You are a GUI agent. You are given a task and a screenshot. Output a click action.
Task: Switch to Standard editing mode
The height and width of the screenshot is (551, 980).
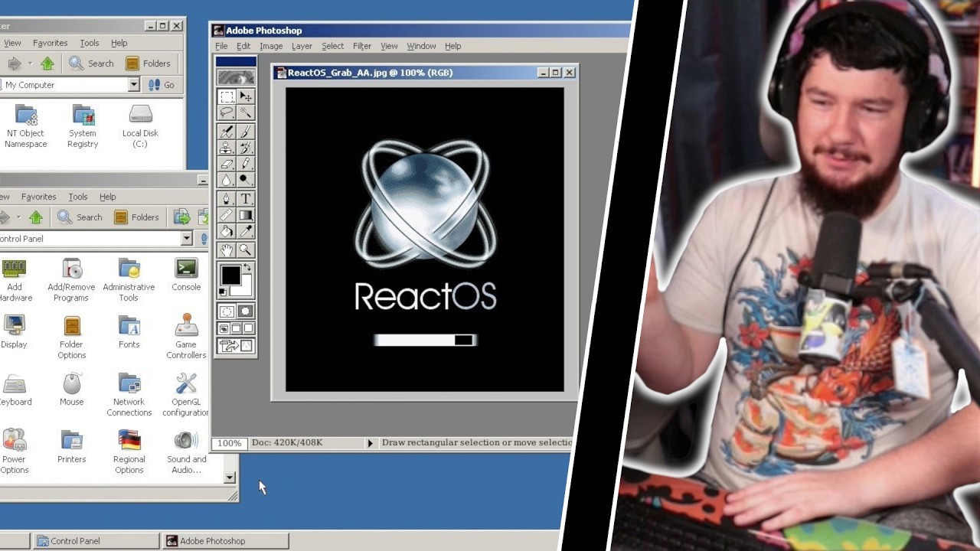click(x=227, y=312)
